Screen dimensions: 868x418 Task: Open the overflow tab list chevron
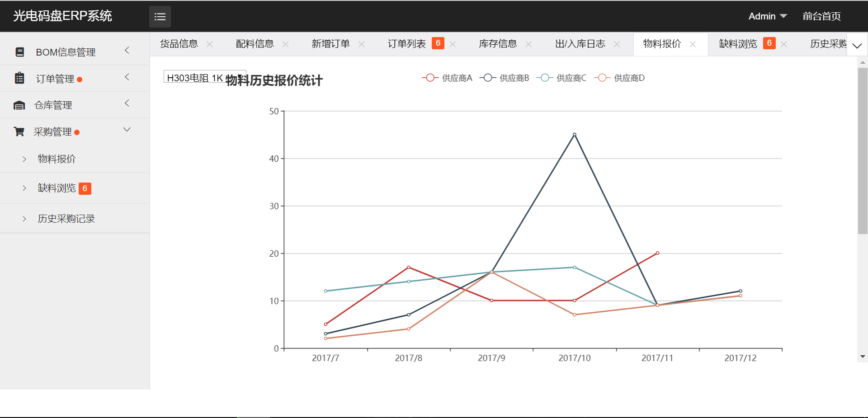(x=857, y=46)
